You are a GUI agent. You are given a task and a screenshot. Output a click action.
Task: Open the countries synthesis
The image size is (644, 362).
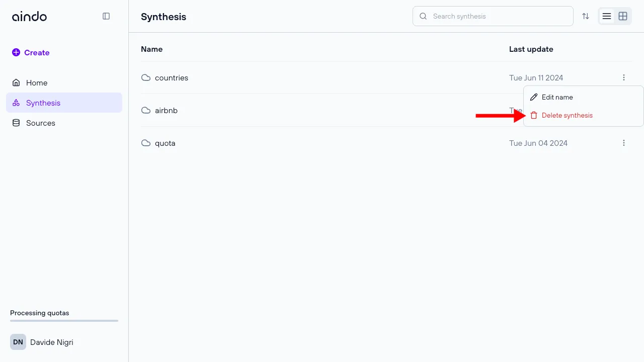172,77
